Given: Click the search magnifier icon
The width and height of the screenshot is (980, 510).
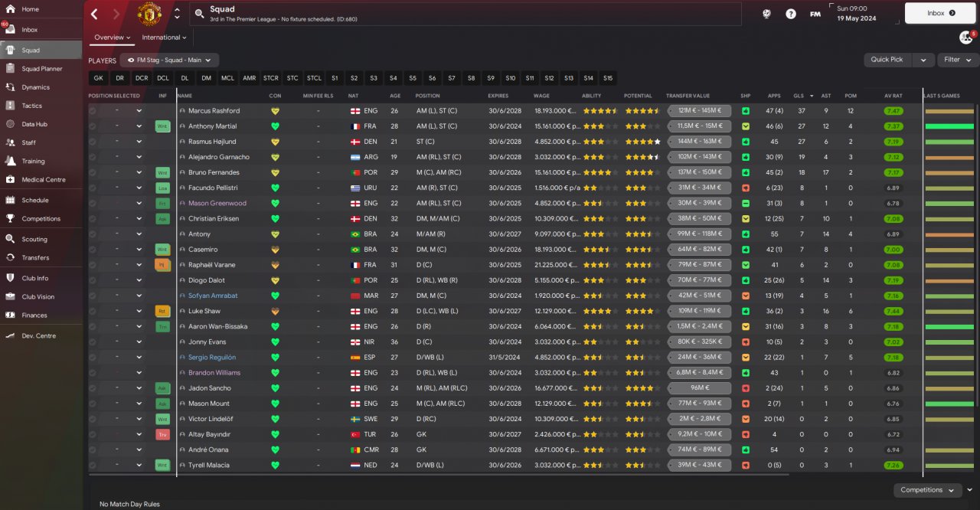Looking at the screenshot, I should 199,14.
